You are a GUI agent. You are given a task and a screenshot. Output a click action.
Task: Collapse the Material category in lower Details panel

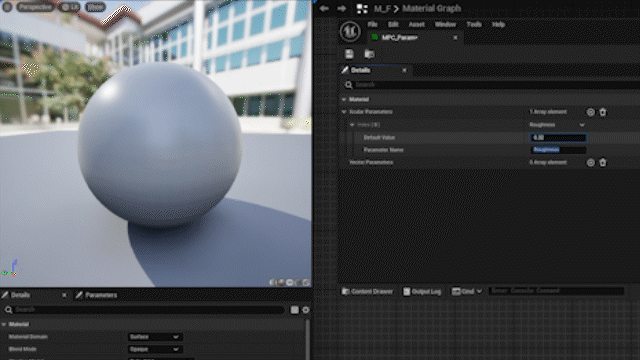(x=4, y=324)
